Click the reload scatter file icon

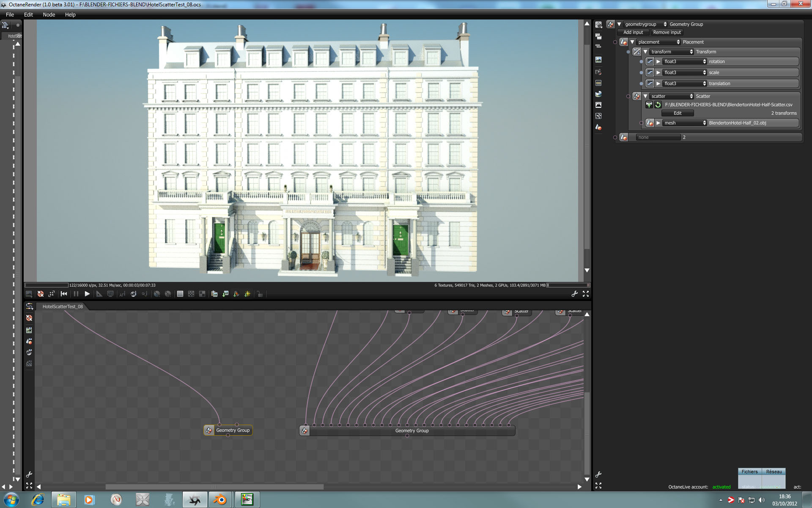pos(658,105)
